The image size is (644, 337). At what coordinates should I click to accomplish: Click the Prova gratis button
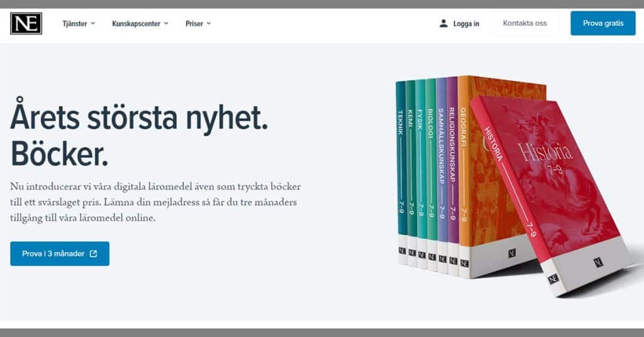point(603,23)
